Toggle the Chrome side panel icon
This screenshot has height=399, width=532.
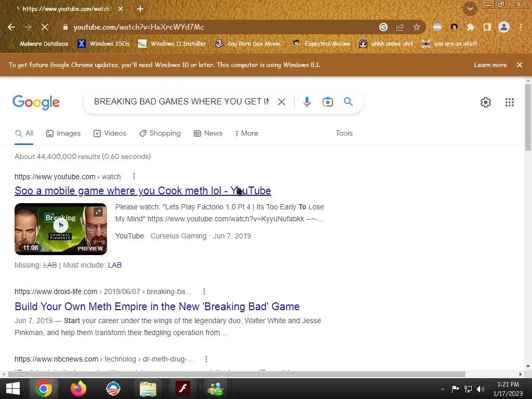point(487,27)
